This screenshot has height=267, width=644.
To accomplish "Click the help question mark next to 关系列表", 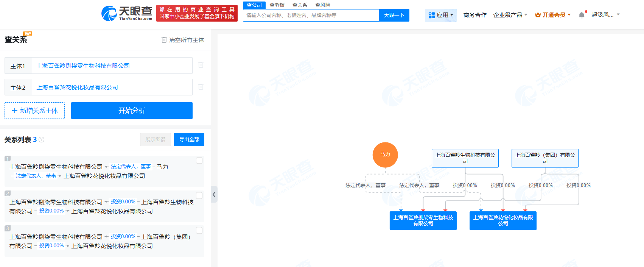I will click(x=42, y=140).
